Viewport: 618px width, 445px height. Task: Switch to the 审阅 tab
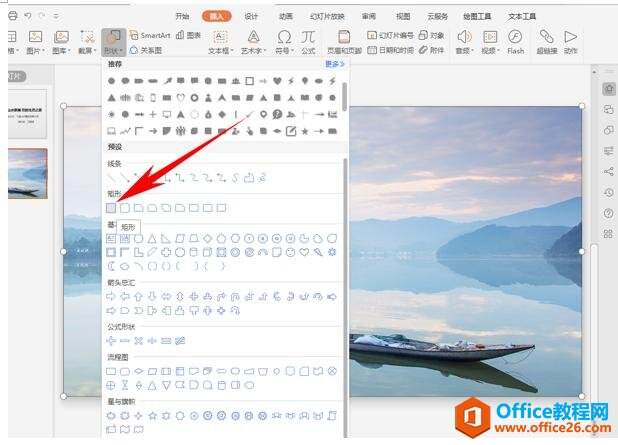click(x=369, y=16)
